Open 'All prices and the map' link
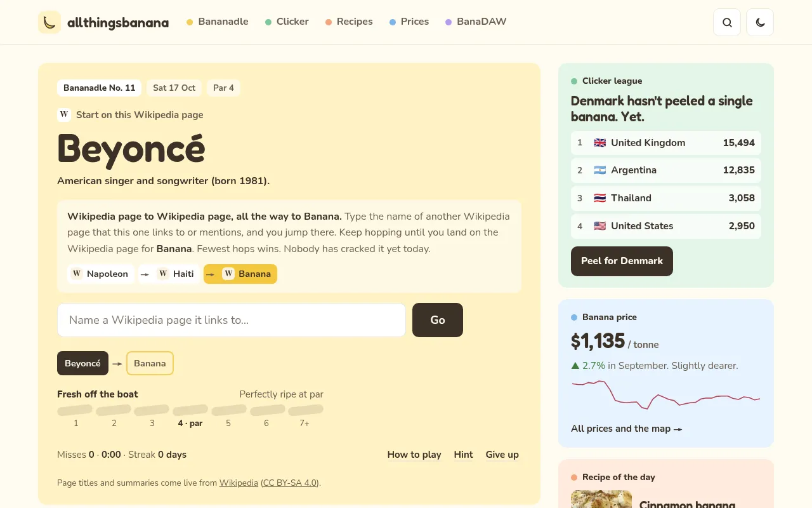Viewport: 812px width, 508px height. [627, 429]
